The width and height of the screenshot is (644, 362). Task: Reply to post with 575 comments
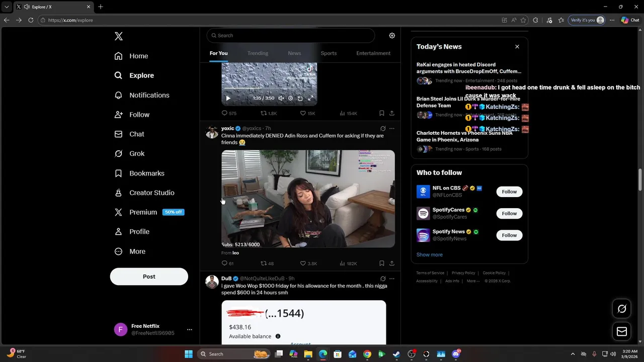pyautogui.click(x=229, y=114)
